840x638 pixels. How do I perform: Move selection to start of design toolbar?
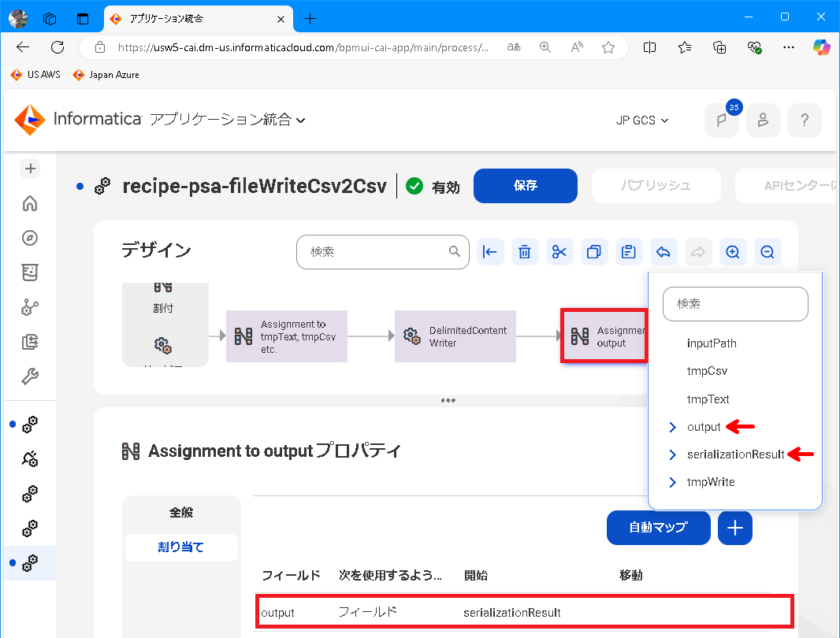click(x=490, y=252)
